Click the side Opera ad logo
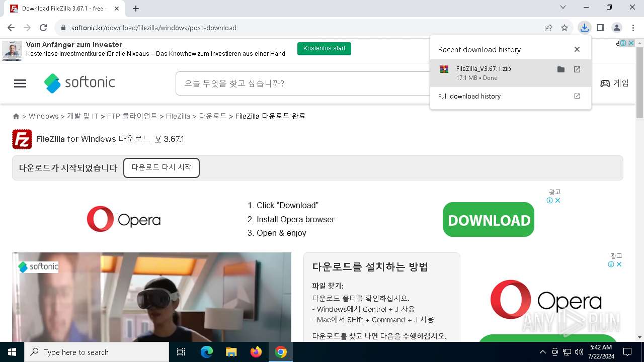Viewport: 644px width, 362px height. click(546, 300)
